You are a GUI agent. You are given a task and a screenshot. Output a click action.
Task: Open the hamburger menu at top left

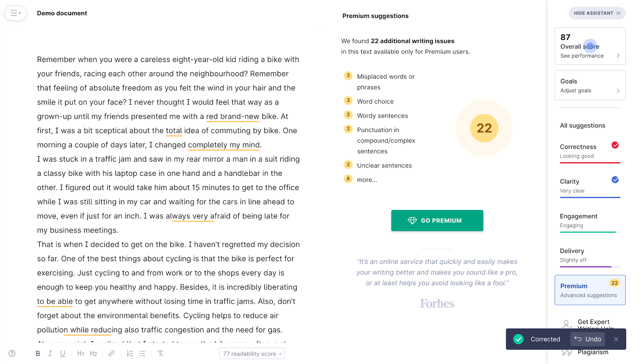tap(15, 13)
